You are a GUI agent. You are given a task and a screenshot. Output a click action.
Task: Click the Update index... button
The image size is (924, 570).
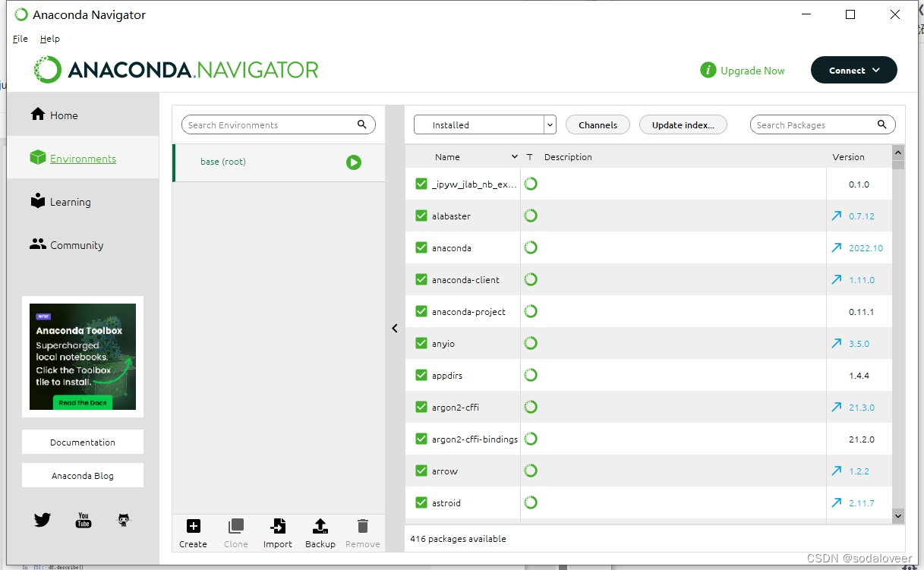(x=683, y=125)
